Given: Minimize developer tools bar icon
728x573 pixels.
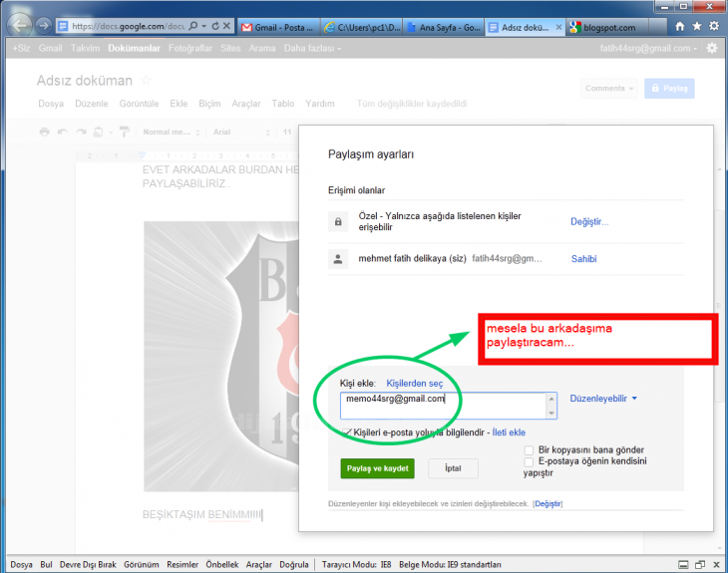Looking at the screenshot, I should 683,565.
